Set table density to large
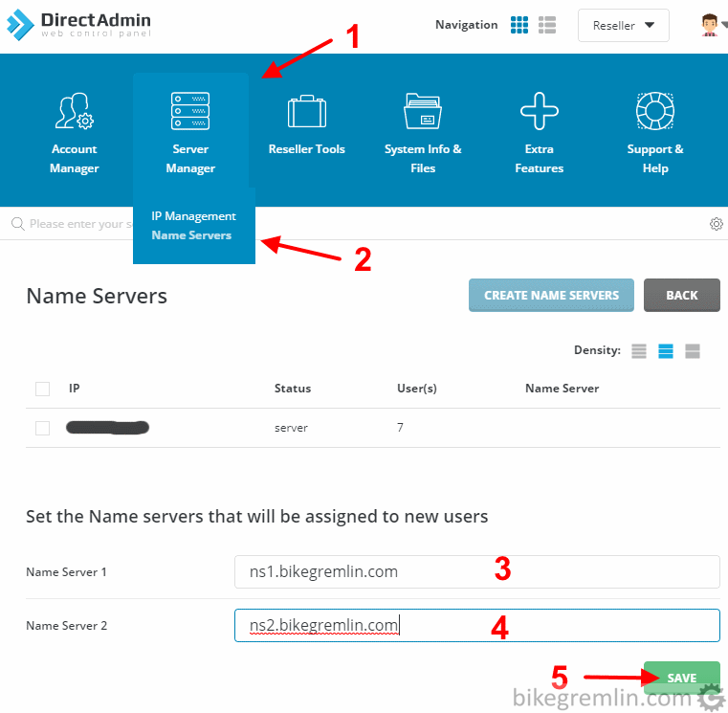728x713 pixels. coord(693,351)
